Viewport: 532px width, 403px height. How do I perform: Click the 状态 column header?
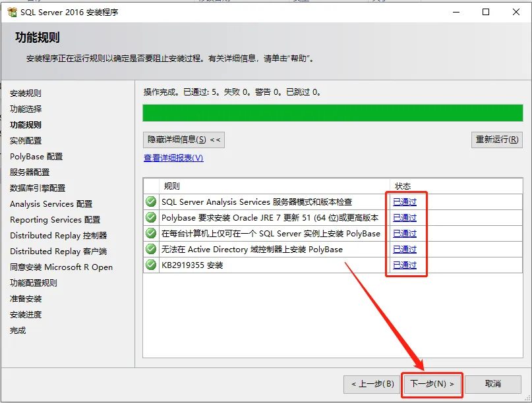coord(403,186)
